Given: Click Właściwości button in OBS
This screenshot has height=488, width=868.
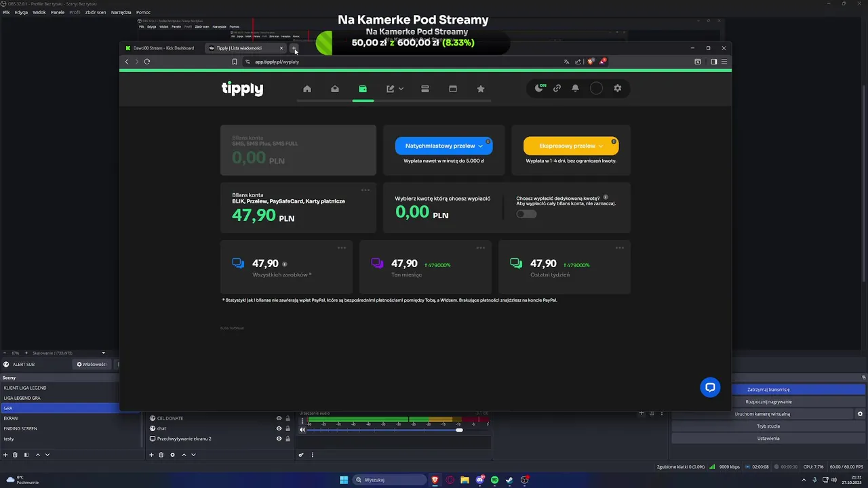Looking at the screenshot, I should (92, 365).
